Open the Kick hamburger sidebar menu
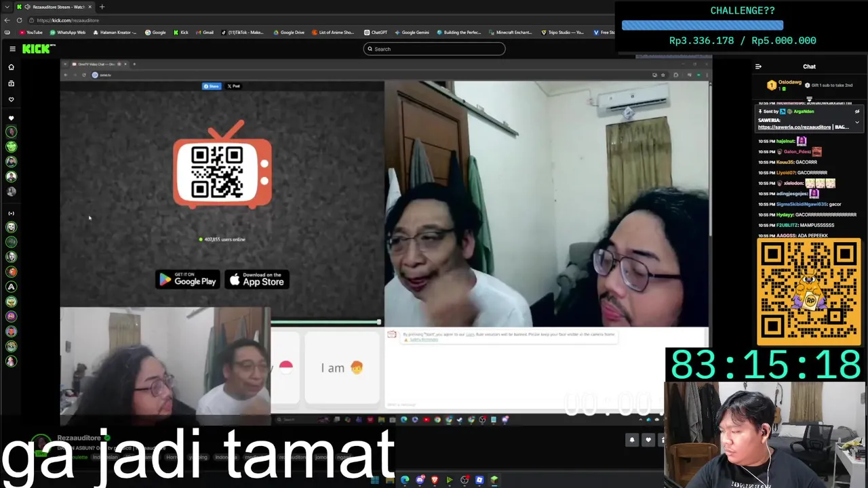This screenshot has width=868, height=488. tap(12, 49)
